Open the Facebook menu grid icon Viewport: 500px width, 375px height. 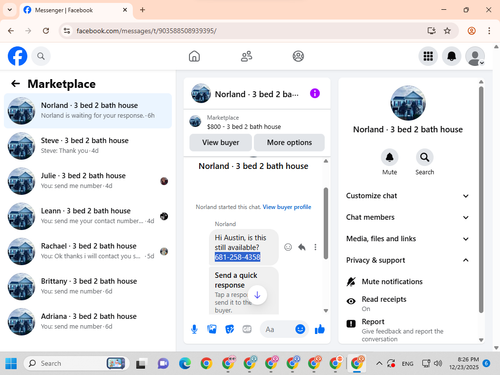pos(428,56)
